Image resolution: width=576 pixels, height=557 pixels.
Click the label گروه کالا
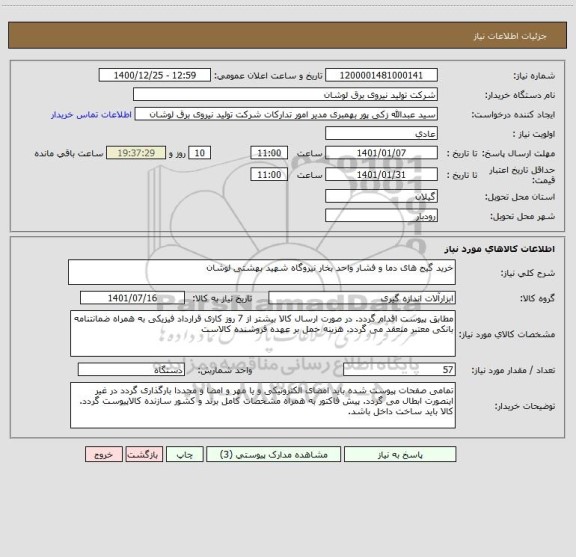(x=537, y=299)
